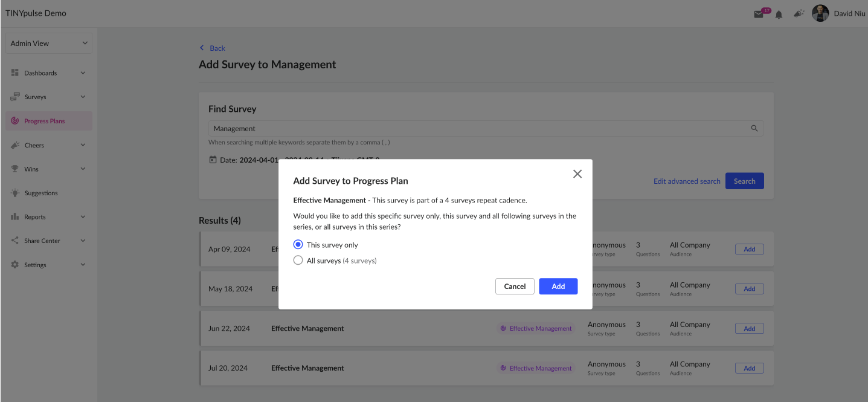Click the Search button
Viewport: 868px width, 402px height.
[744, 181]
